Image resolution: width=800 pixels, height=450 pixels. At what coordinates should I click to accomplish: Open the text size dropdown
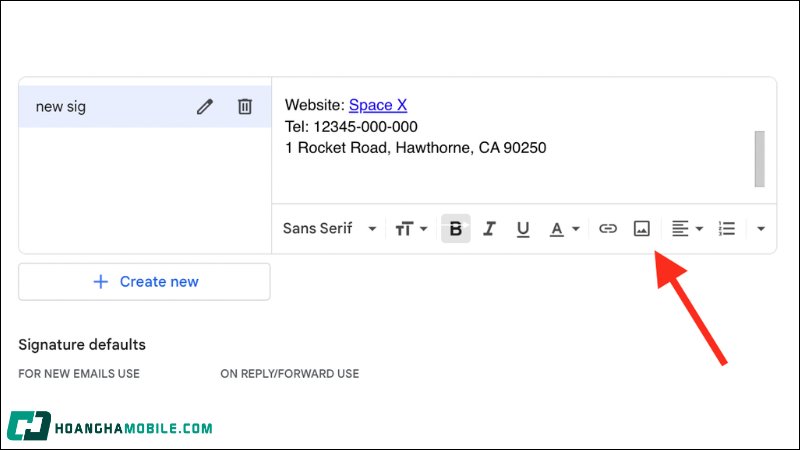coord(410,229)
